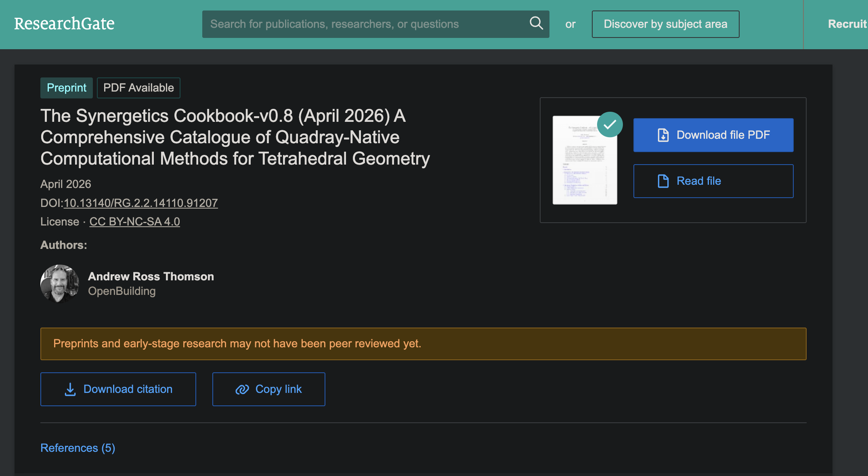Expand the References (5) section
868x476 pixels.
click(x=78, y=448)
